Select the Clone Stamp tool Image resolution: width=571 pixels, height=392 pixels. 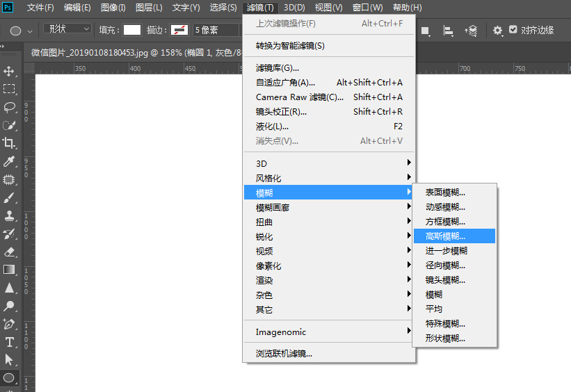tap(9, 216)
